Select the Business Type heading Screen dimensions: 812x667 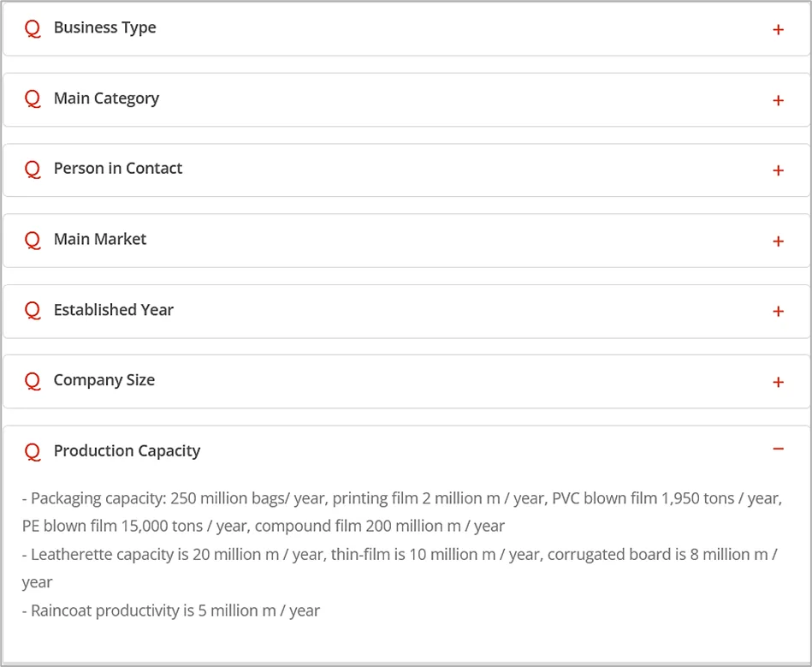tap(104, 27)
